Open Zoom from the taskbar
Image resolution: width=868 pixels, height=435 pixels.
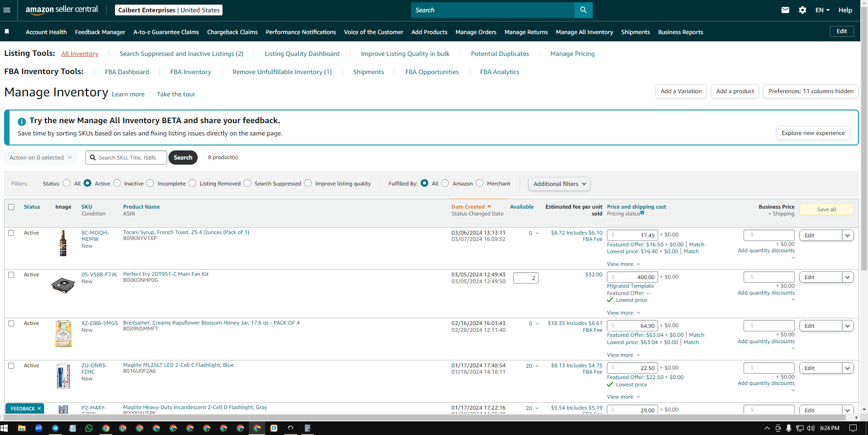(x=39, y=428)
